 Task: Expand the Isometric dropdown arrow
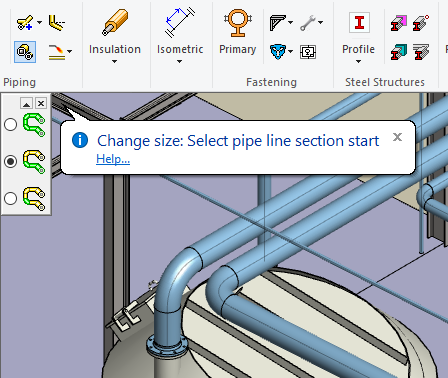click(179, 61)
